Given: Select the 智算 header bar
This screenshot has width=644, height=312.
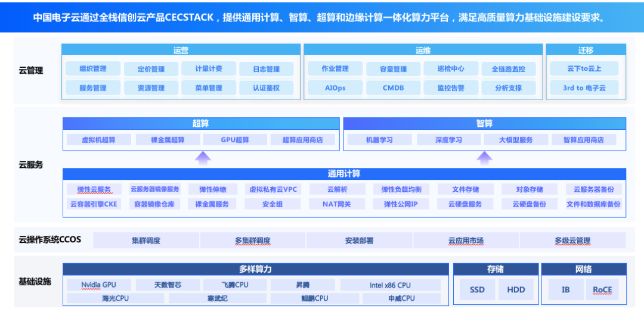Looking at the screenshot, I should click(x=485, y=123).
